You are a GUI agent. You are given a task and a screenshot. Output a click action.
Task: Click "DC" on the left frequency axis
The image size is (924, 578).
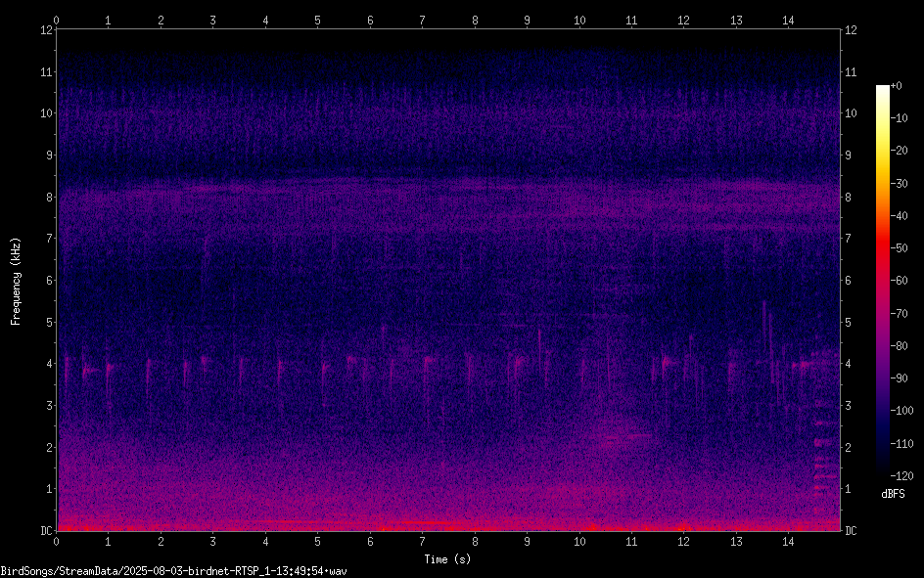click(x=46, y=531)
